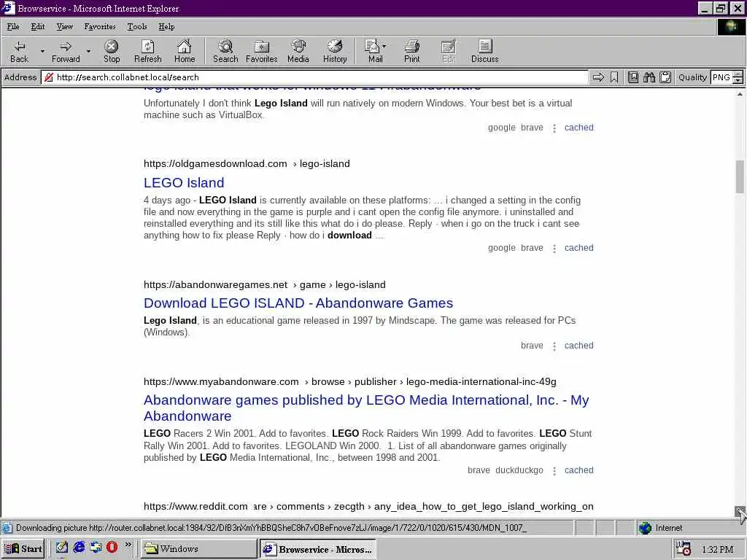The width and height of the screenshot is (747, 560).
Task: Open the Edit menu
Action: click(38, 27)
